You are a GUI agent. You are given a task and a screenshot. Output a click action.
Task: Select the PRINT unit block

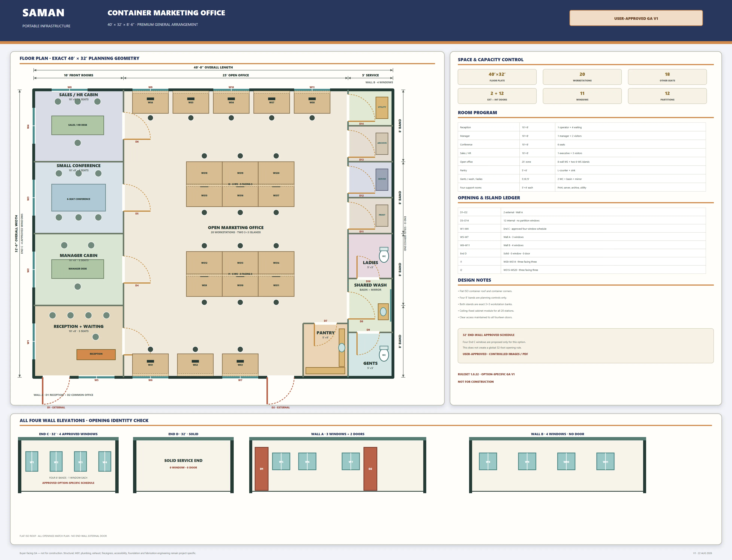point(382,215)
